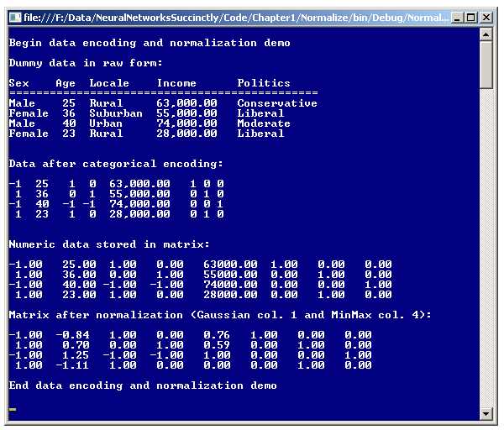Screen dimensions: 504x430
Task: Click the matrix age value 23.00
Action: click(x=80, y=295)
